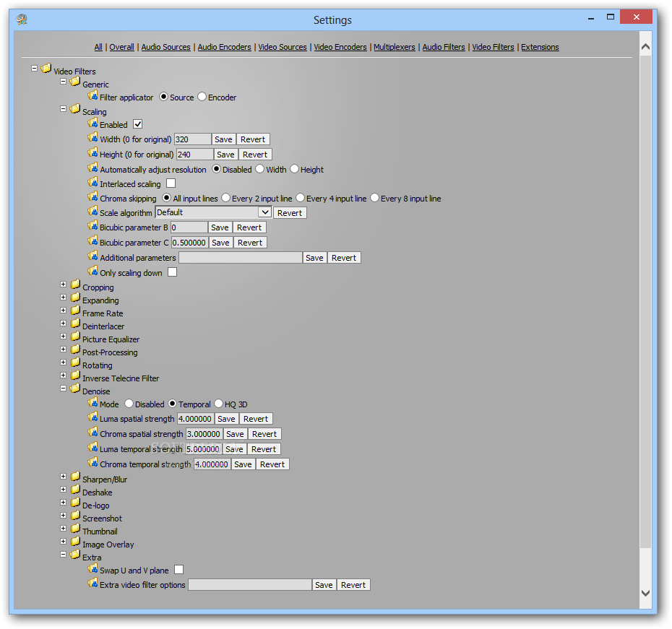Click the Thumbnail folder icon
672x629 pixels.
[75, 529]
